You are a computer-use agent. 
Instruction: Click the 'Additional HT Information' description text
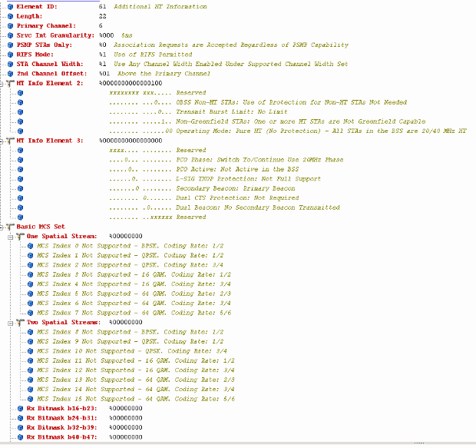160,7
